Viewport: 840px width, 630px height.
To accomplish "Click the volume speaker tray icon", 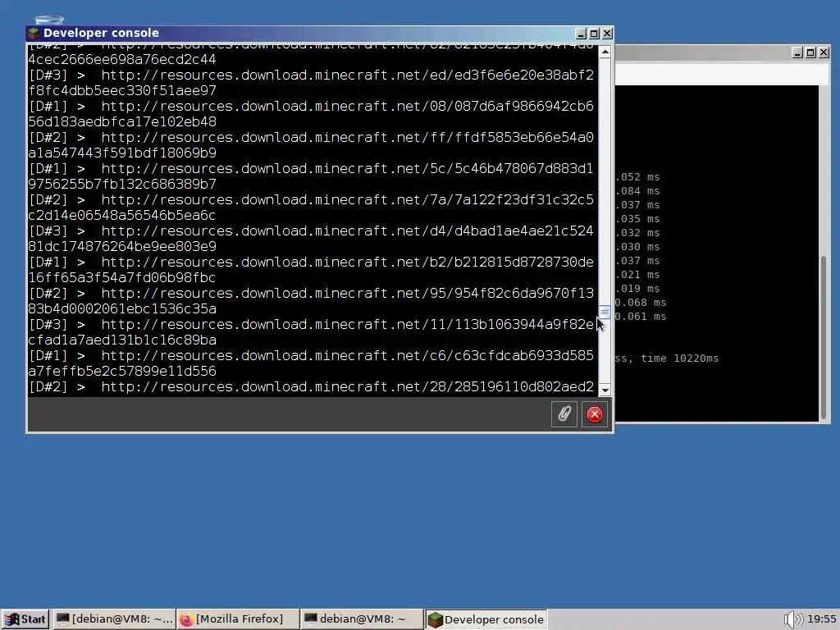I will coord(793,620).
